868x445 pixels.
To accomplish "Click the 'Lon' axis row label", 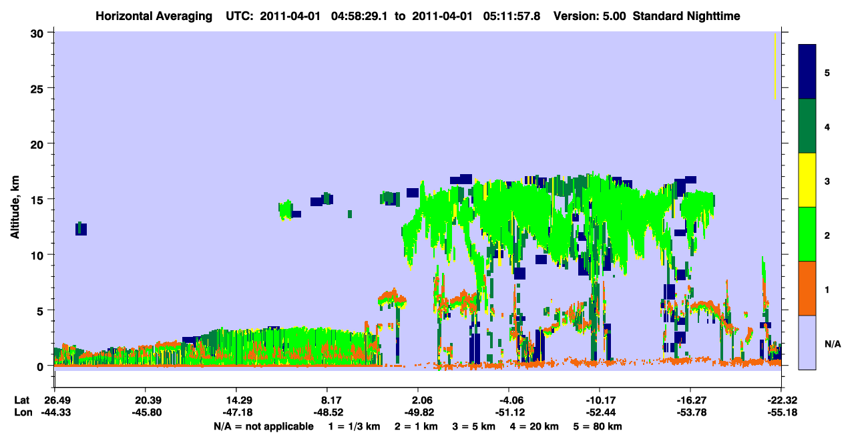I will [x=22, y=412].
